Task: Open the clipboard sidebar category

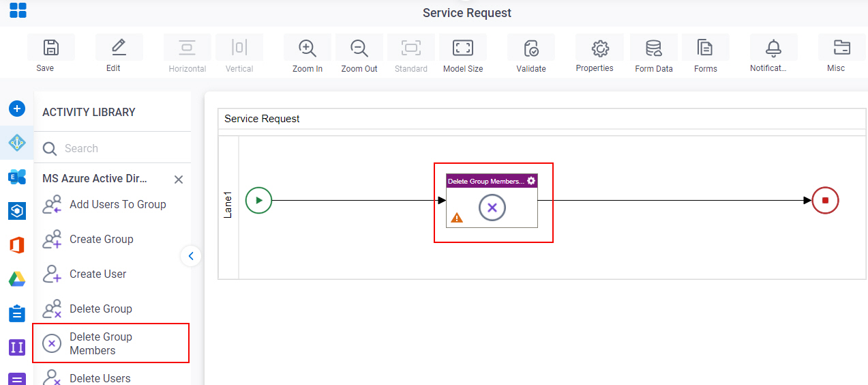Action: click(17, 313)
